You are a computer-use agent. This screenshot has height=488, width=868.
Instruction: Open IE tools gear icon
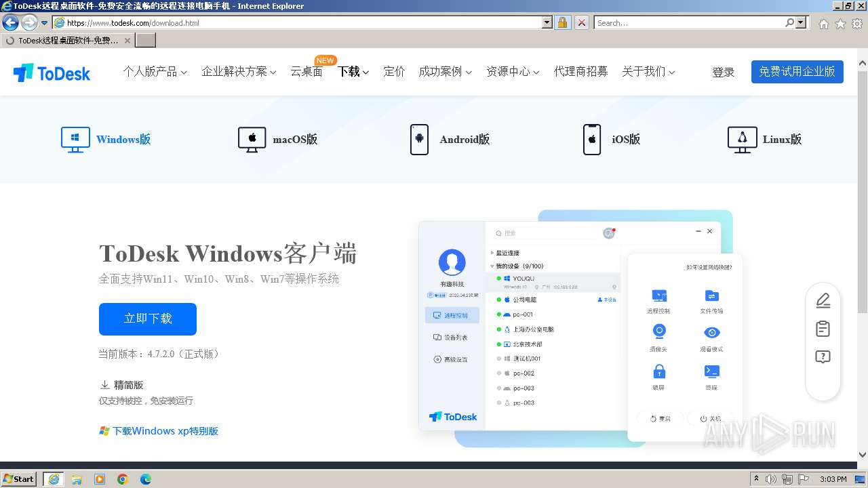(857, 23)
